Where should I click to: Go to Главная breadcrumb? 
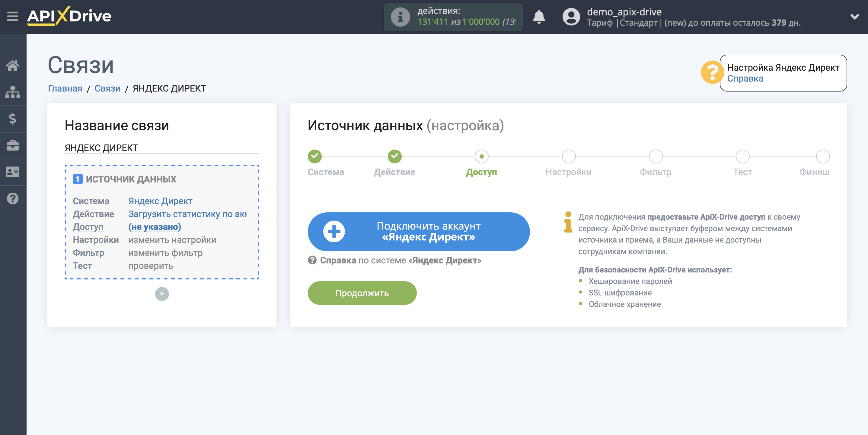click(x=65, y=88)
